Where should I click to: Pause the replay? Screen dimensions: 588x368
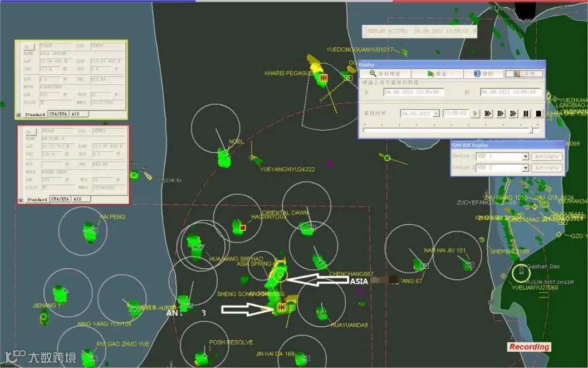coord(526,113)
